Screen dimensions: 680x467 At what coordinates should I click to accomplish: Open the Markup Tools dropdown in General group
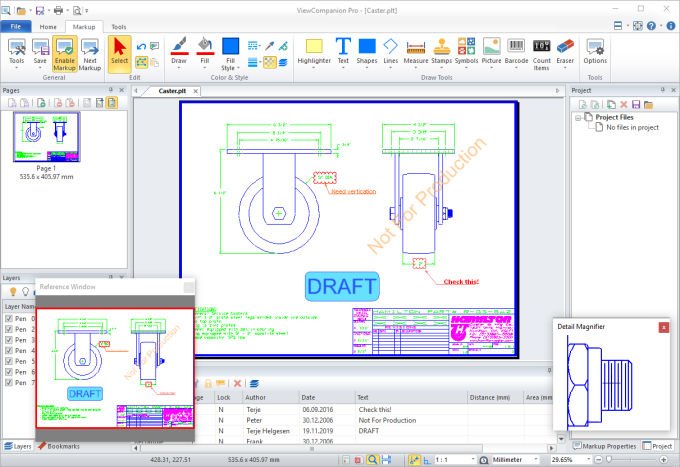coord(16,53)
